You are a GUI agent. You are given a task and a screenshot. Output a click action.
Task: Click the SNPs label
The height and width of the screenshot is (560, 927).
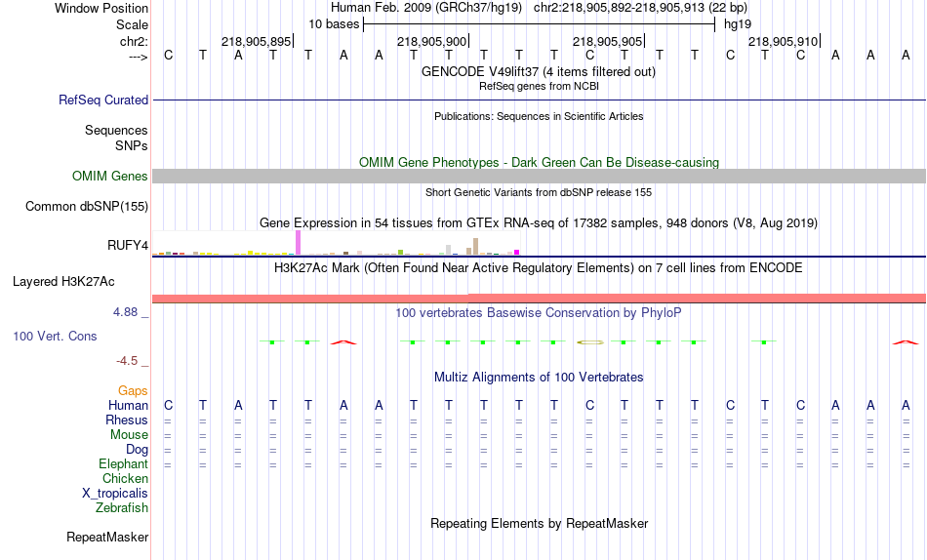(x=132, y=145)
